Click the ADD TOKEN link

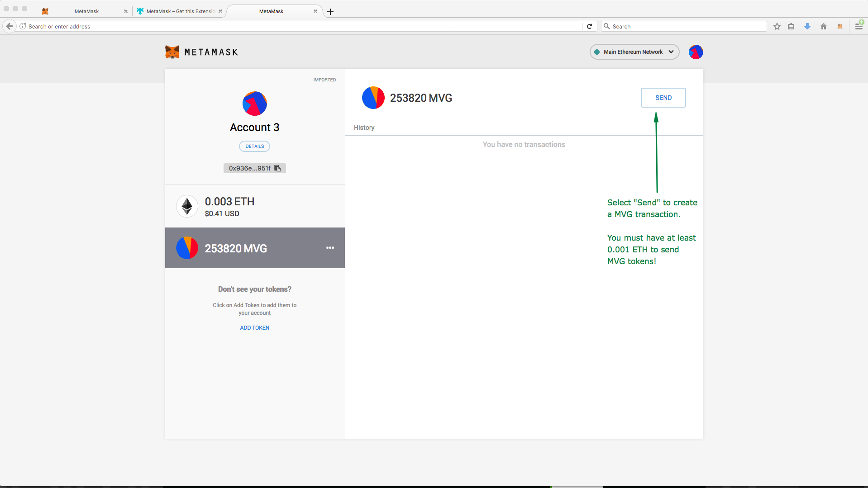click(255, 328)
